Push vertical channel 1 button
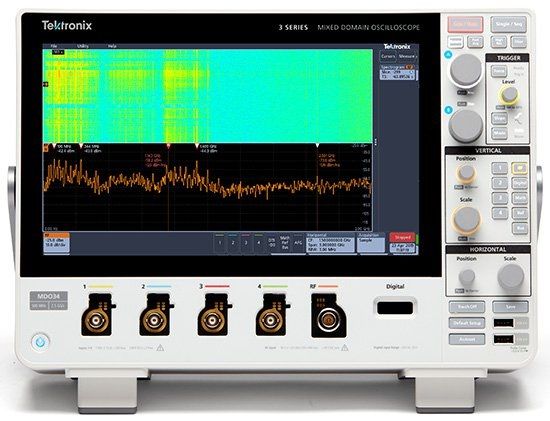Screen dimensions: 550x421 pos(499,168)
